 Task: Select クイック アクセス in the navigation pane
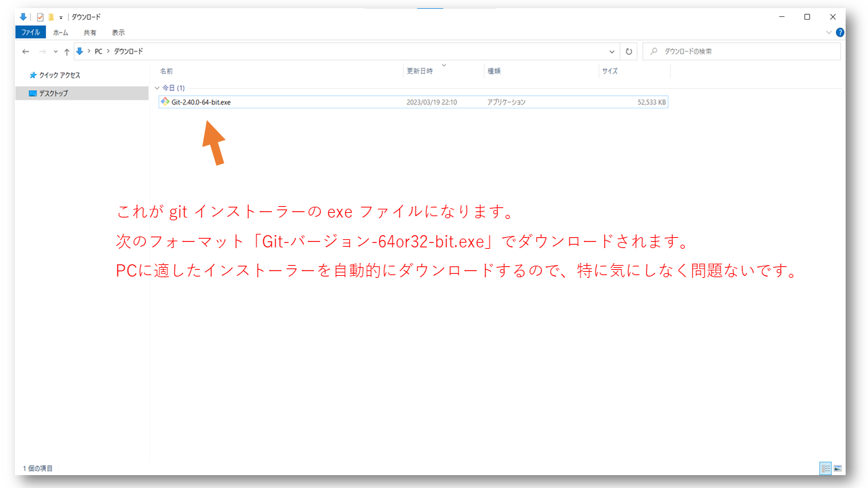[60, 75]
